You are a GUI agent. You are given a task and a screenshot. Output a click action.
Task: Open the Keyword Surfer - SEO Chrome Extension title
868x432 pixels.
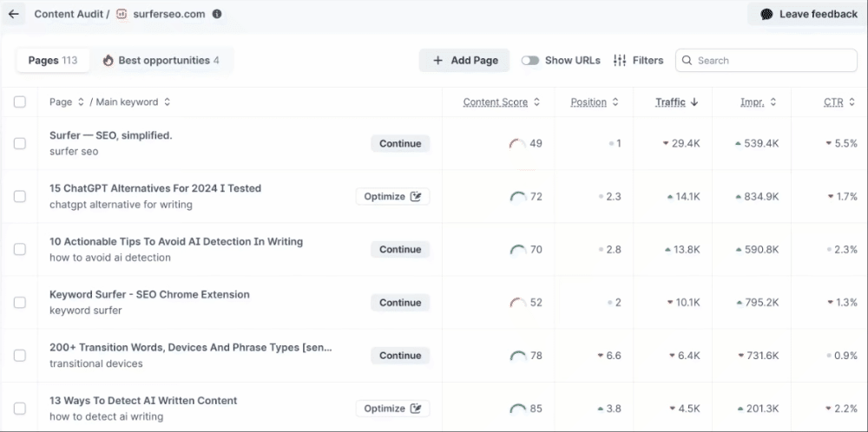point(149,294)
